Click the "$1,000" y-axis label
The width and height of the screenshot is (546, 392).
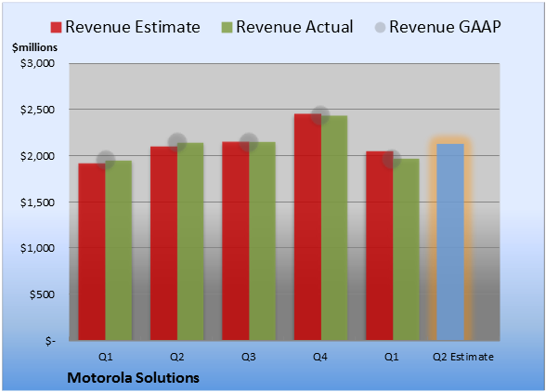(x=37, y=248)
